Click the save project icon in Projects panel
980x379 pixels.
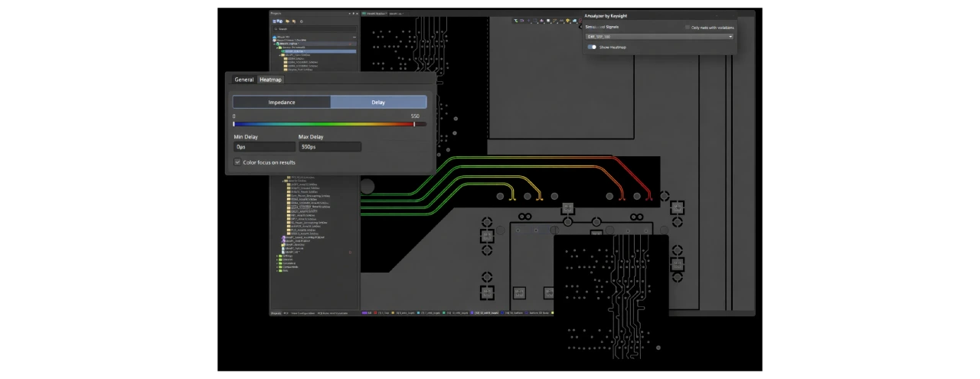tap(276, 21)
